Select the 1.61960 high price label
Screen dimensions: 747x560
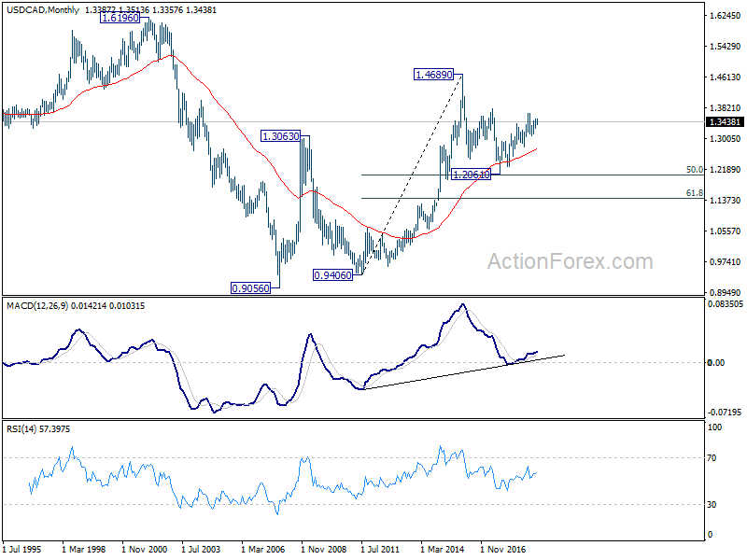pyautogui.click(x=120, y=18)
